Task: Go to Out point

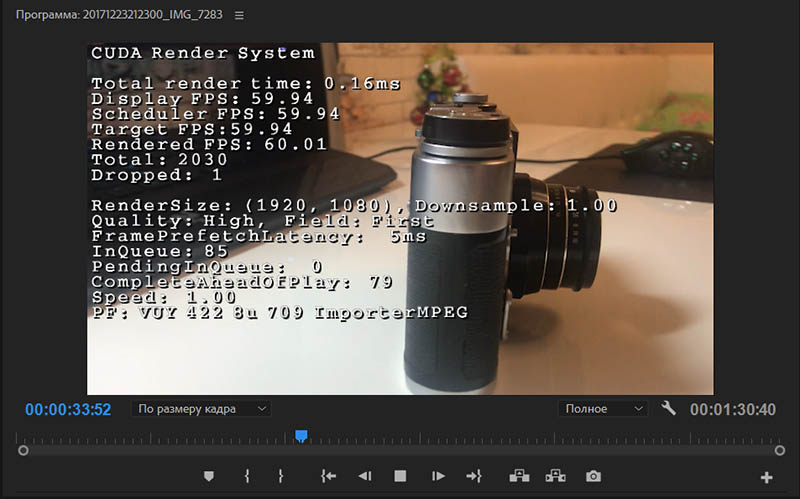Action: tap(474, 477)
